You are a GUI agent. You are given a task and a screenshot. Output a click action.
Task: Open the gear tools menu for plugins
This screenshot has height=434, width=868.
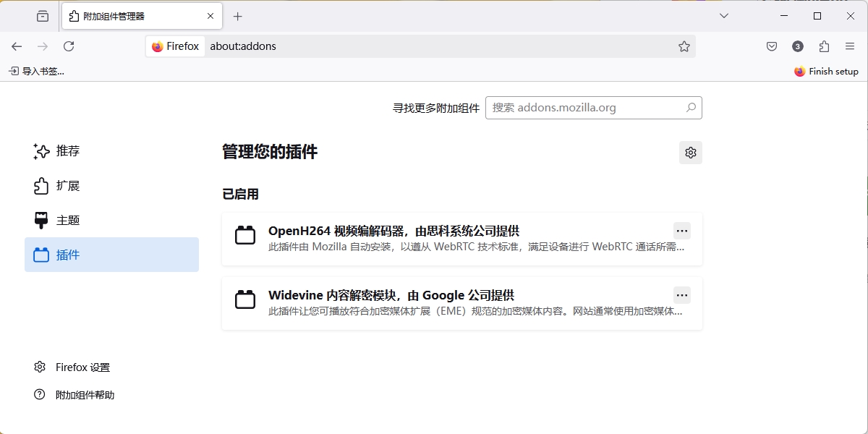click(690, 153)
